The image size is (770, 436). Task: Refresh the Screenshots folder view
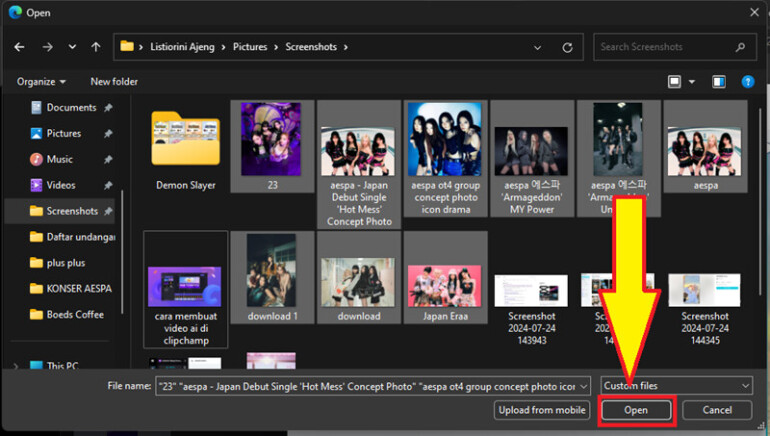coord(568,47)
